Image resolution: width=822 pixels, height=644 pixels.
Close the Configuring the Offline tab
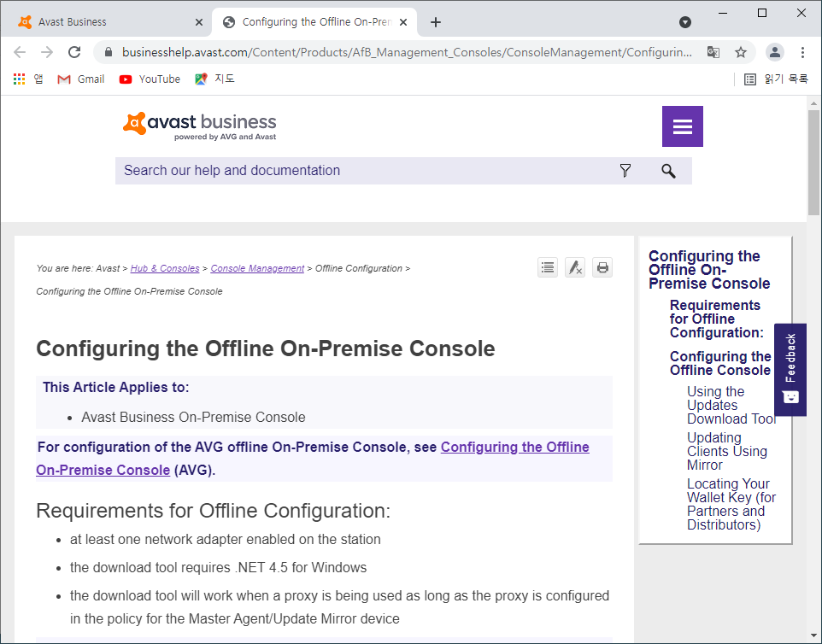pos(403,22)
